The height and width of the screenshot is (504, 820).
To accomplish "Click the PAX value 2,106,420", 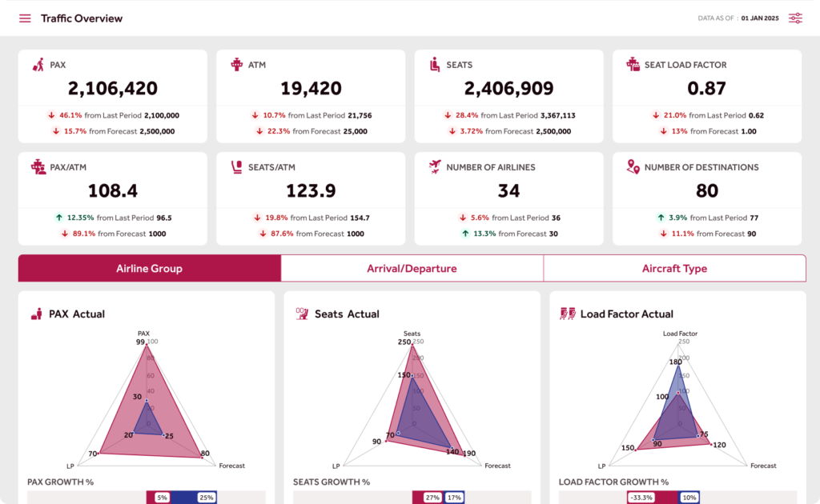I will [113, 89].
